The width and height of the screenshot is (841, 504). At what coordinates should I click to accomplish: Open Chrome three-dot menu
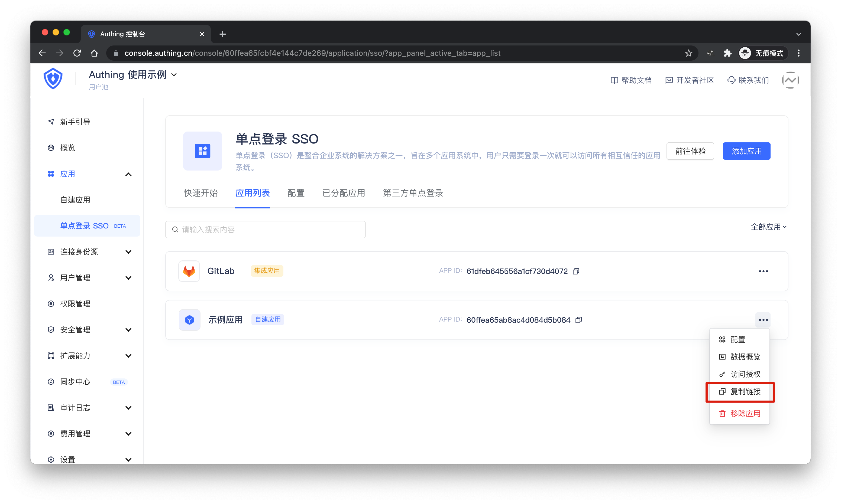[x=798, y=53]
